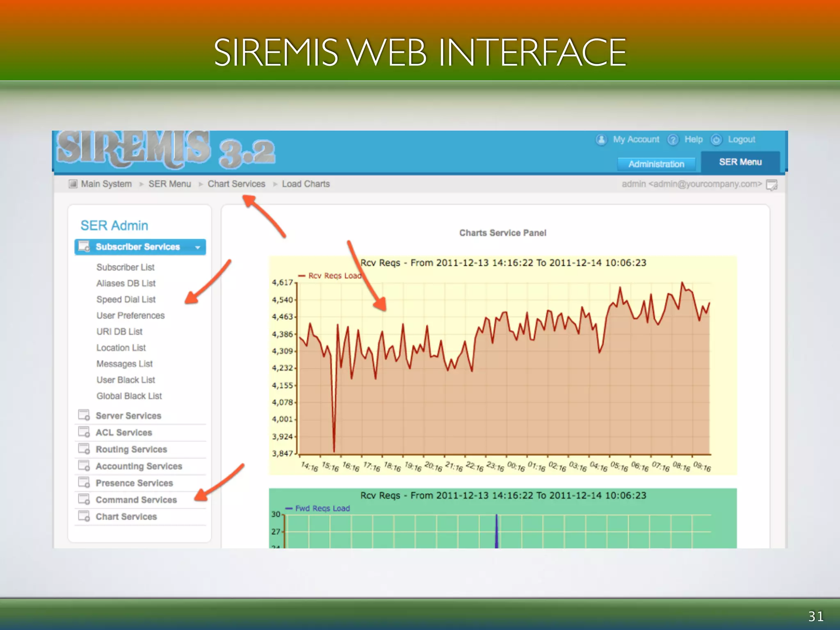Click the Chart Services panel icon

(84, 516)
